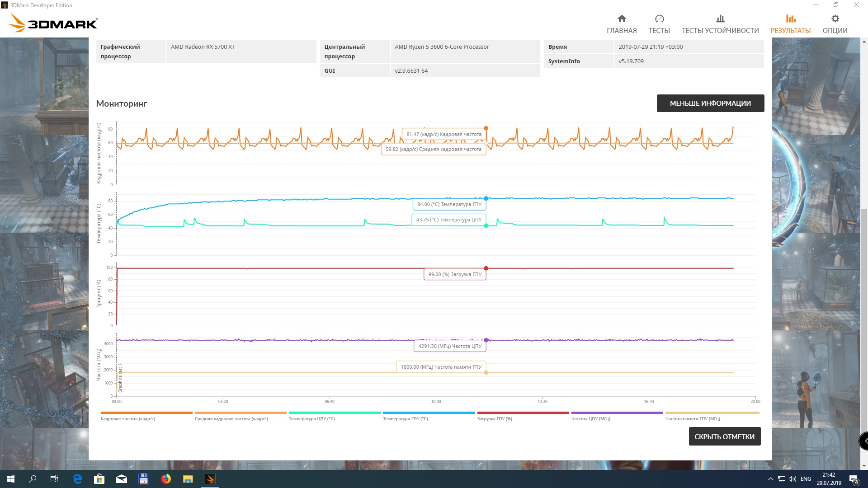Open the ГЛАВНАЯ home icon
868x488 pixels.
tap(622, 19)
